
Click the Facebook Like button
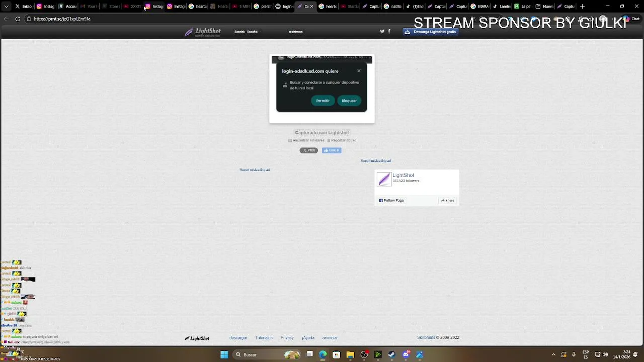[x=332, y=150]
